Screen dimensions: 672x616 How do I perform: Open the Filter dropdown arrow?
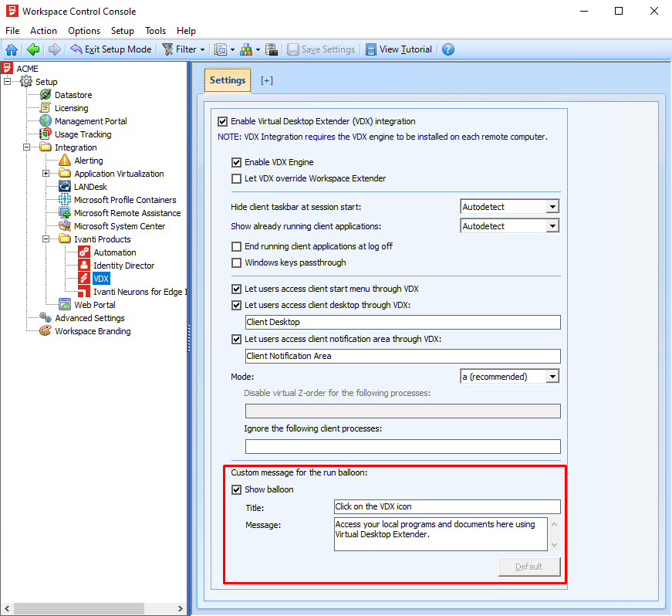point(202,49)
